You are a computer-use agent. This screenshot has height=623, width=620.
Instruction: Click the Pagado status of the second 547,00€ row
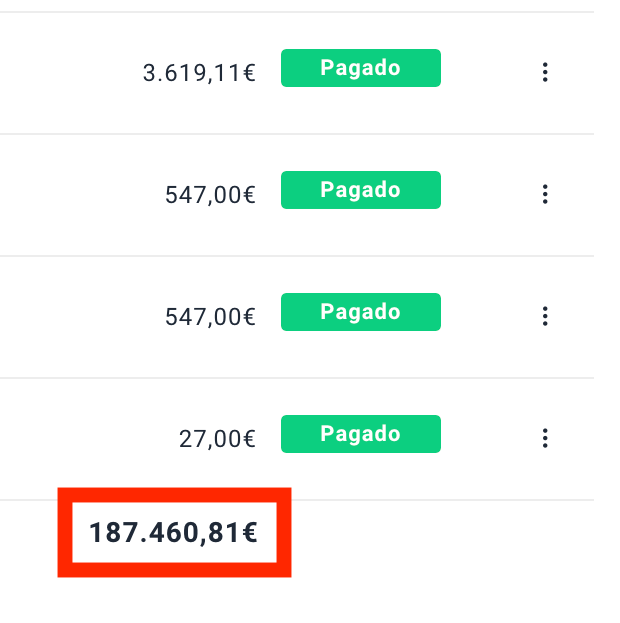coord(360,312)
